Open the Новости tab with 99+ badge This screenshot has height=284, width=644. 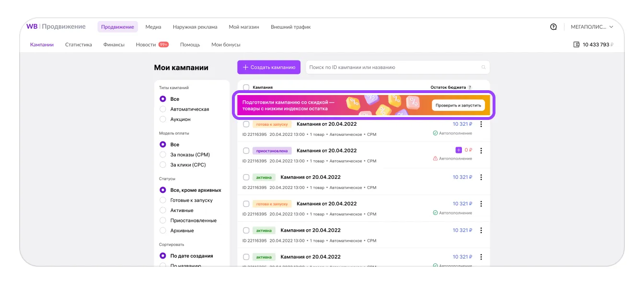146,45
